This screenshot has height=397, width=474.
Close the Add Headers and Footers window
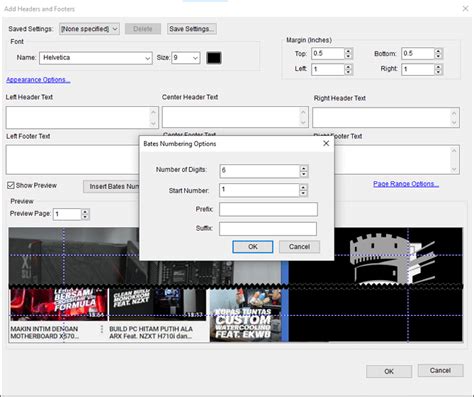click(x=465, y=9)
